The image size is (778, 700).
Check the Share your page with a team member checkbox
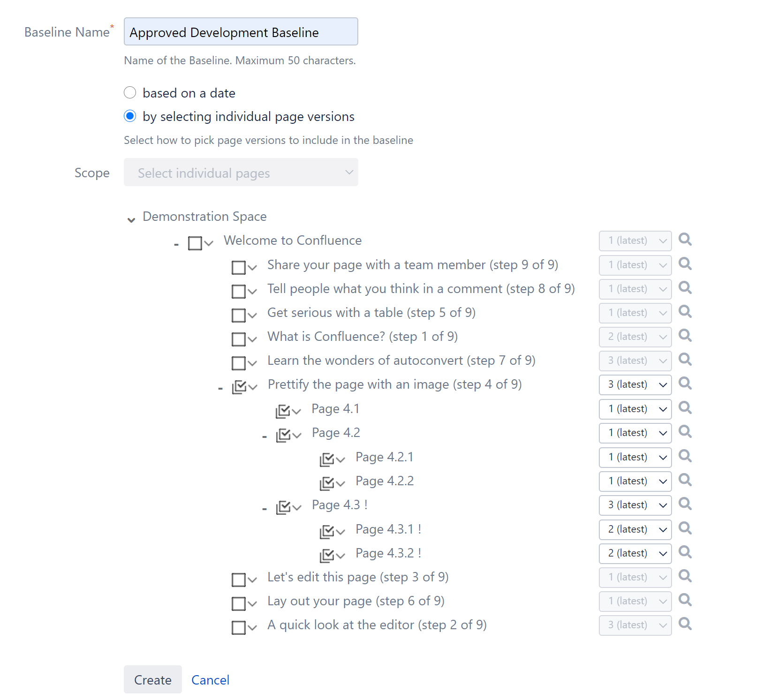pos(238,266)
